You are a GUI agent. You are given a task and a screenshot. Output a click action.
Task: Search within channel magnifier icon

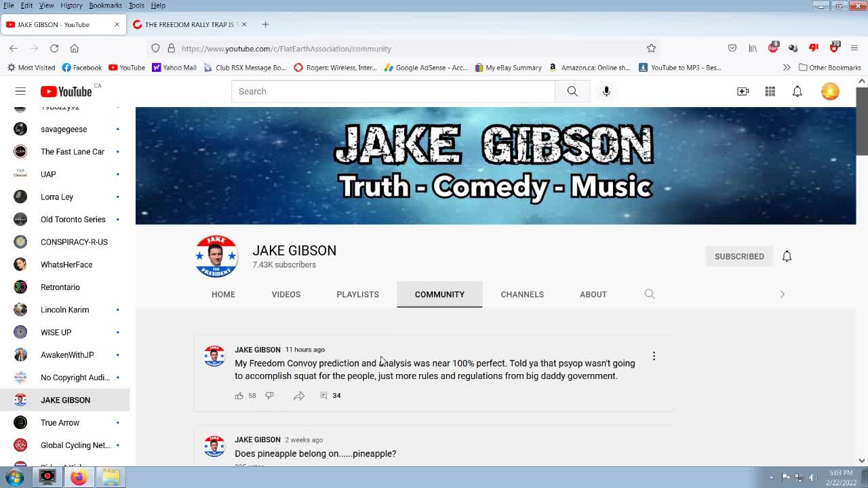click(x=650, y=294)
